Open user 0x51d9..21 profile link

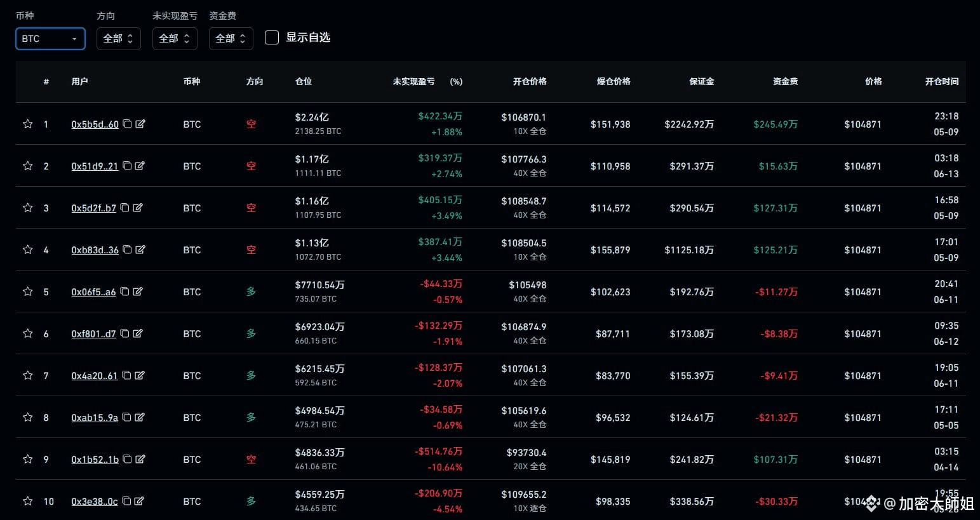pos(95,166)
